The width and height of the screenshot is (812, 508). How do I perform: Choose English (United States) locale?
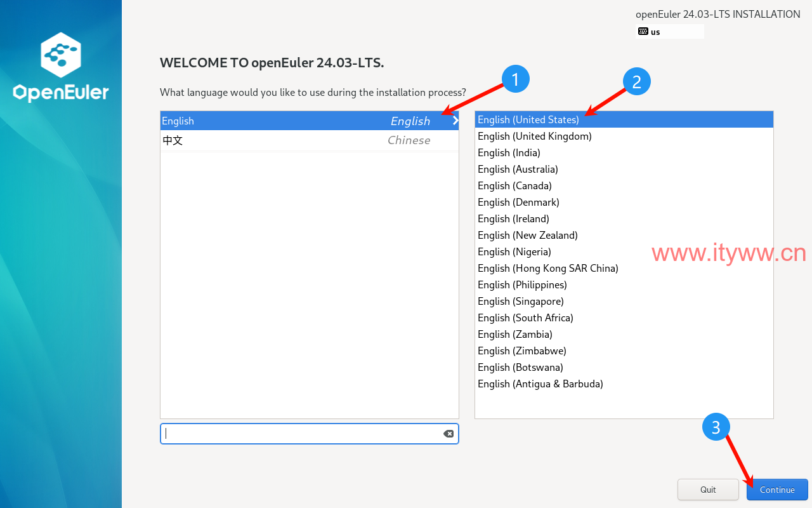tap(624, 119)
